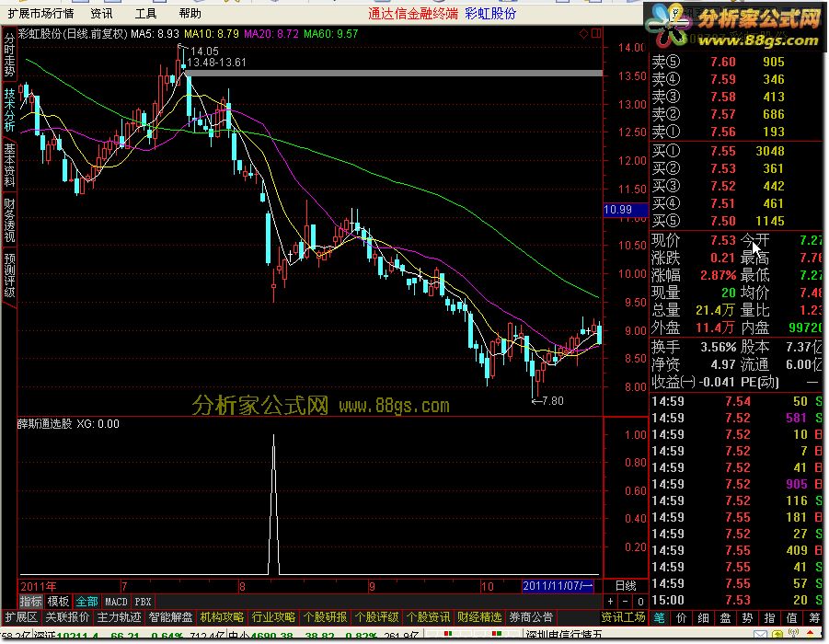Image resolution: width=829 pixels, height=644 pixels.
Task: Select the 笔 tab in quote panel
Action: 659,617
